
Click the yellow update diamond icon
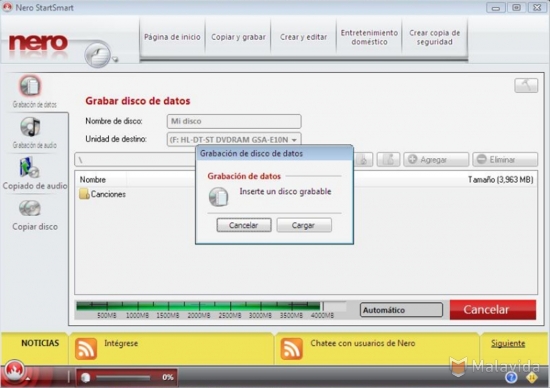coord(532,377)
